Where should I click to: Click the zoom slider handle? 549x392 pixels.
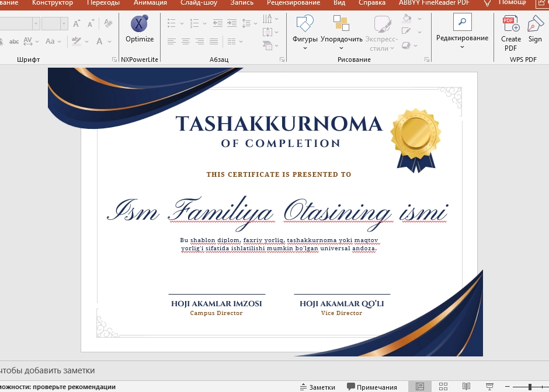[x=529, y=387]
